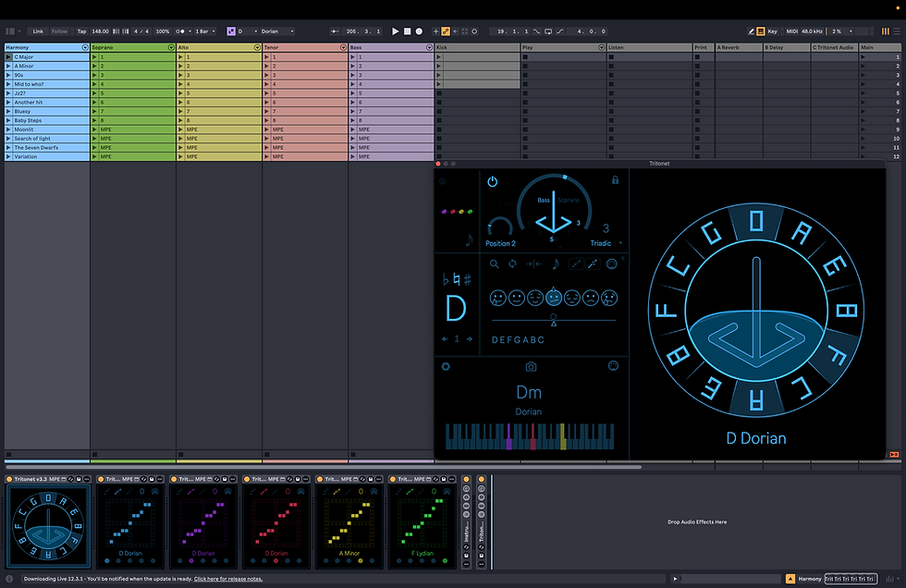Click the magnifying glass search icon
Screen dimensions: 906x588
click(495, 264)
